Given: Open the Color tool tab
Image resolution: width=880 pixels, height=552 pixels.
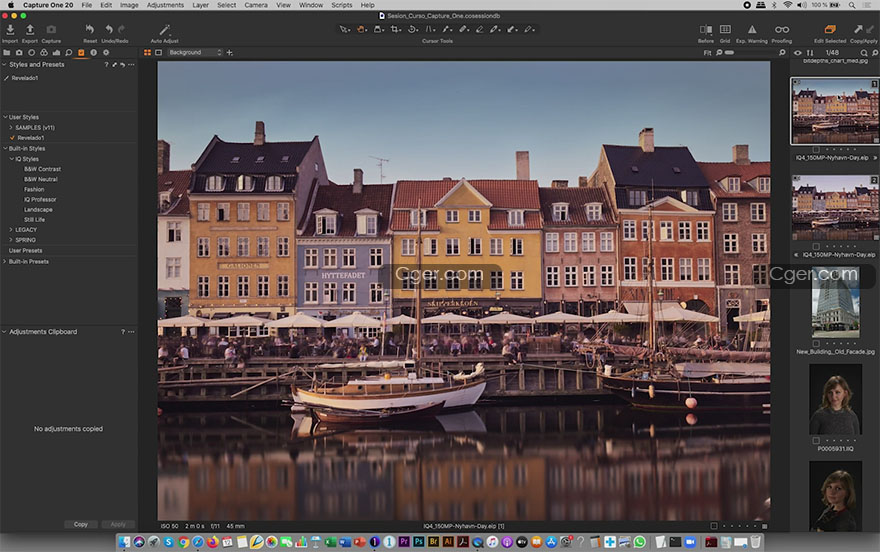Looking at the screenshot, I should (44, 52).
